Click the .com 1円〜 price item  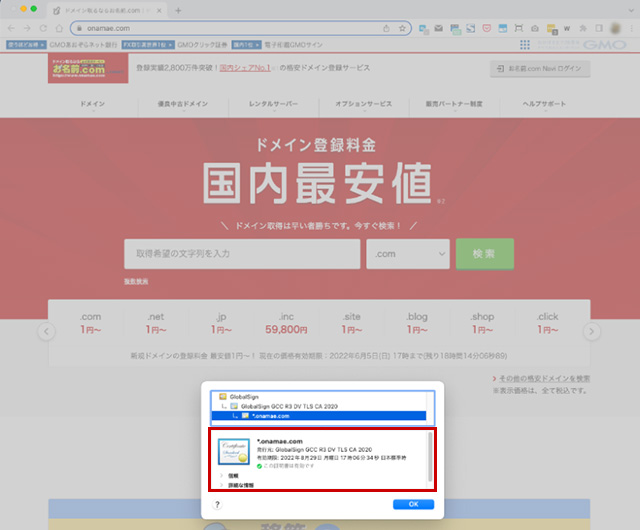91,323
